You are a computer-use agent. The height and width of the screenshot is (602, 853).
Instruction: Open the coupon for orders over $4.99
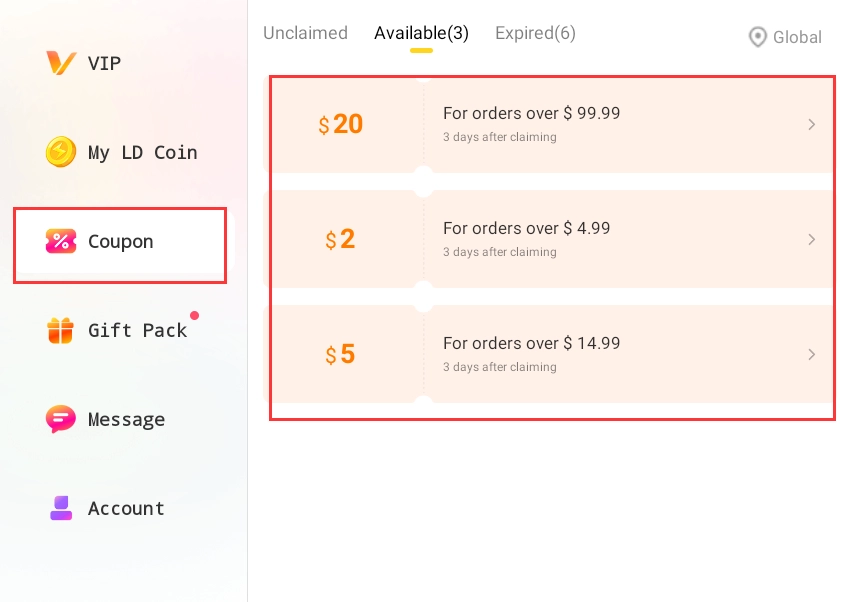click(548, 239)
